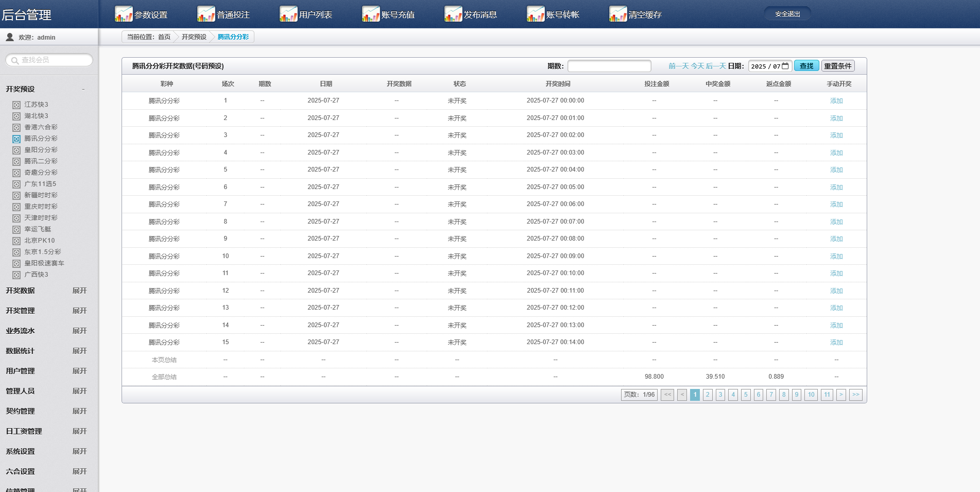Jump to last page with >> button
Image resolution: width=980 pixels, height=492 pixels.
(x=856, y=395)
